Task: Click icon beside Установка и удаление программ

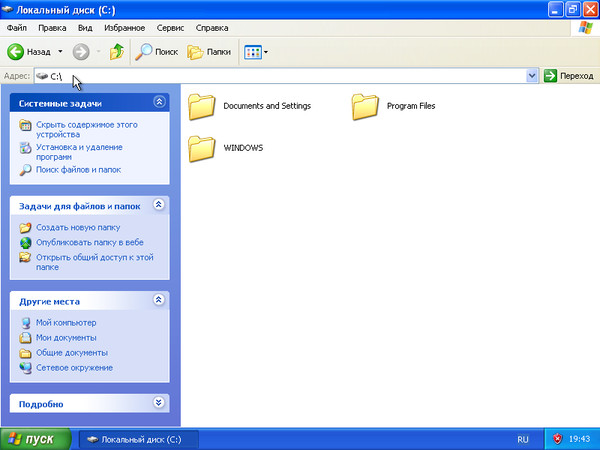Action: click(25, 148)
